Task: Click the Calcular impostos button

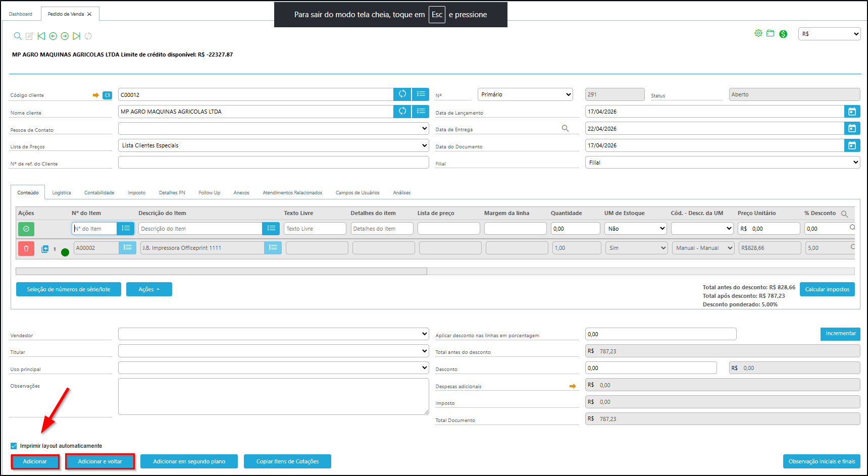Action: click(827, 289)
